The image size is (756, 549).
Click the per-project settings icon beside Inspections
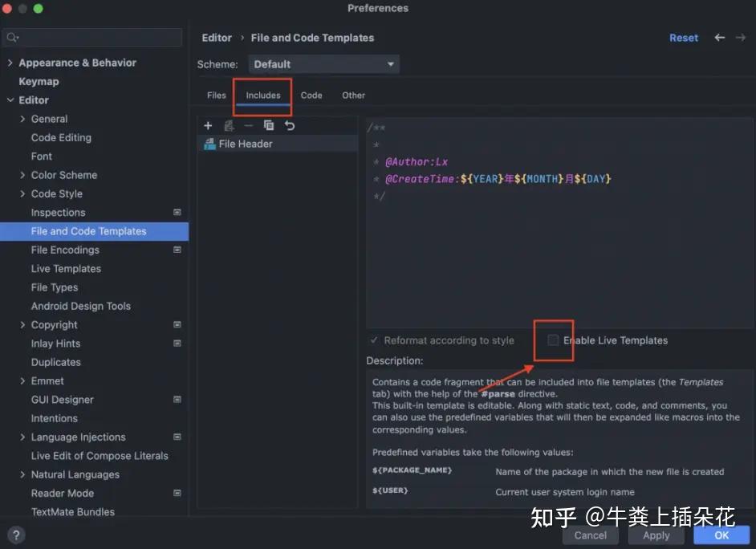point(177,213)
